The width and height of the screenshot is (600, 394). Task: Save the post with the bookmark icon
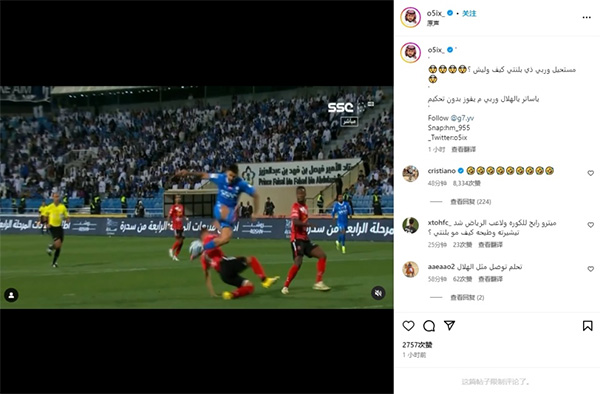[x=587, y=326]
